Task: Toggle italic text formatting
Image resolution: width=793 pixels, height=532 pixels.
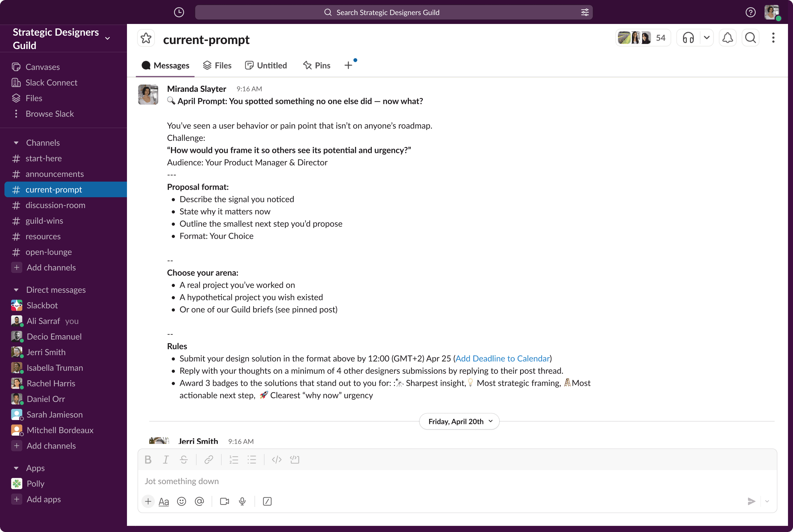Action: tap(166, 459)
